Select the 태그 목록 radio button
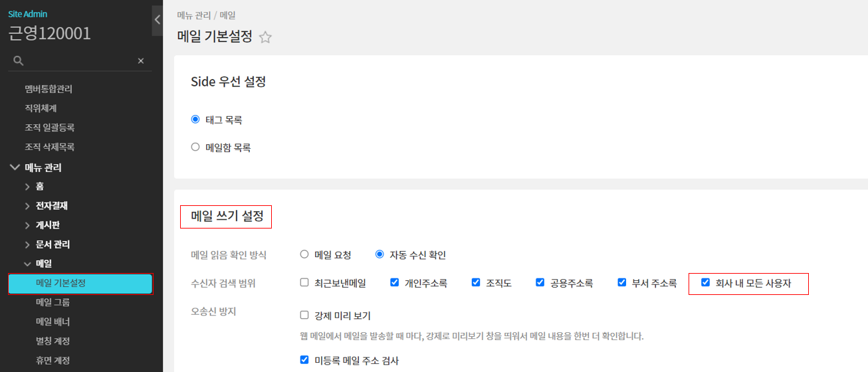The image size is (868, 372). point(195,120)
